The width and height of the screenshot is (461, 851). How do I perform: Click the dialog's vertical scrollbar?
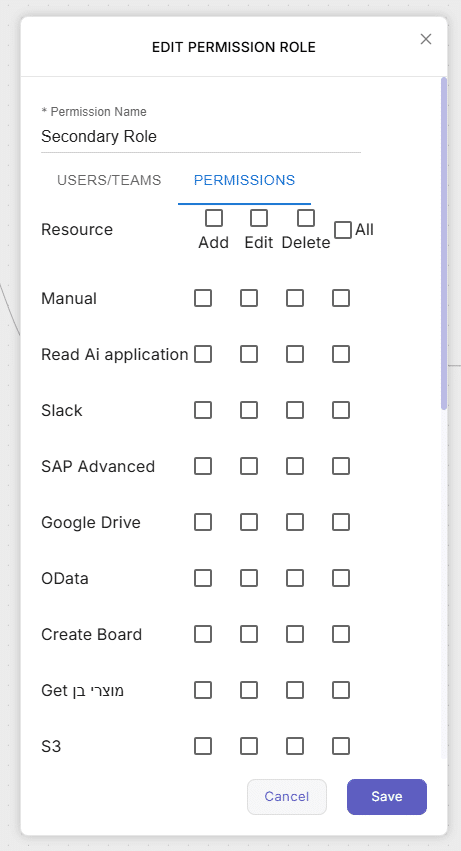click(x=444, y=244)
